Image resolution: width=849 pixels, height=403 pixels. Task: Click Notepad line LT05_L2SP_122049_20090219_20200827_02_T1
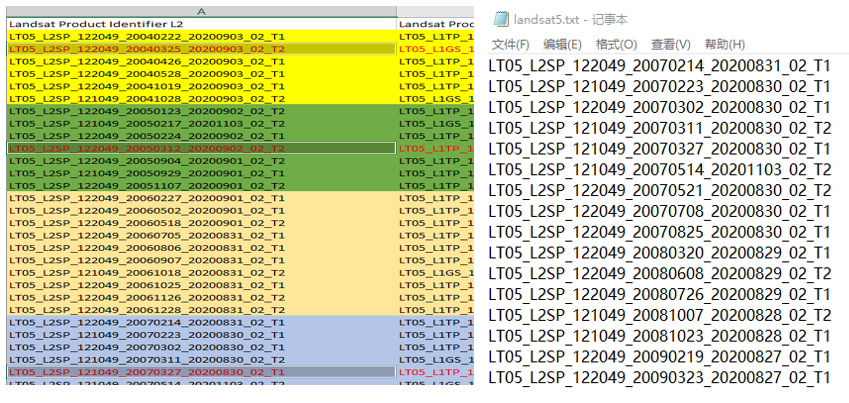pyautogui.click(x=659, y=356)
